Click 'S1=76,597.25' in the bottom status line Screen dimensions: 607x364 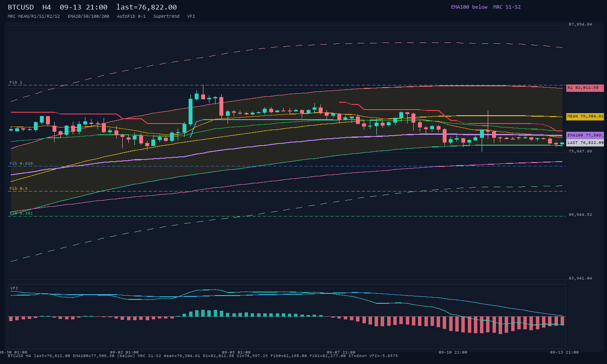[252, 356]
